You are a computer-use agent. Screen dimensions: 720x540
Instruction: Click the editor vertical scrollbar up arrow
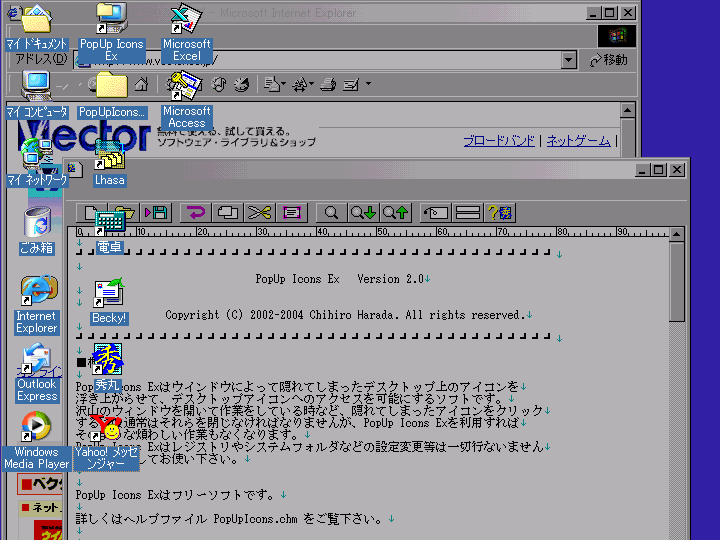click(x=676, y=235)
